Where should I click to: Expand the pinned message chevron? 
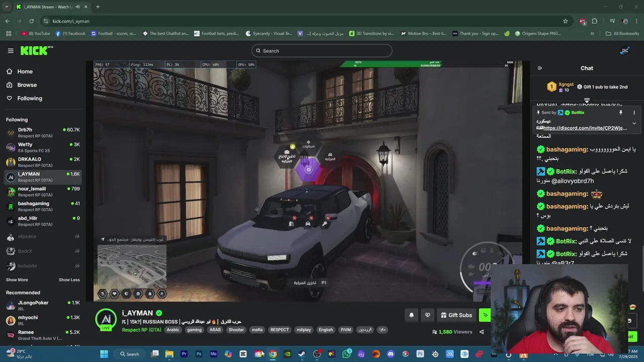coord(634,123)
